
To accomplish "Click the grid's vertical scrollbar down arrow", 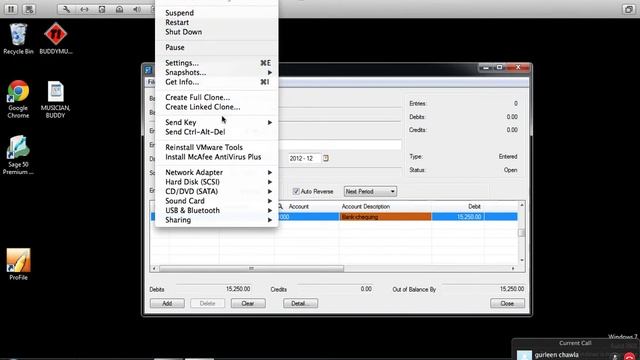I will (522, 260).
